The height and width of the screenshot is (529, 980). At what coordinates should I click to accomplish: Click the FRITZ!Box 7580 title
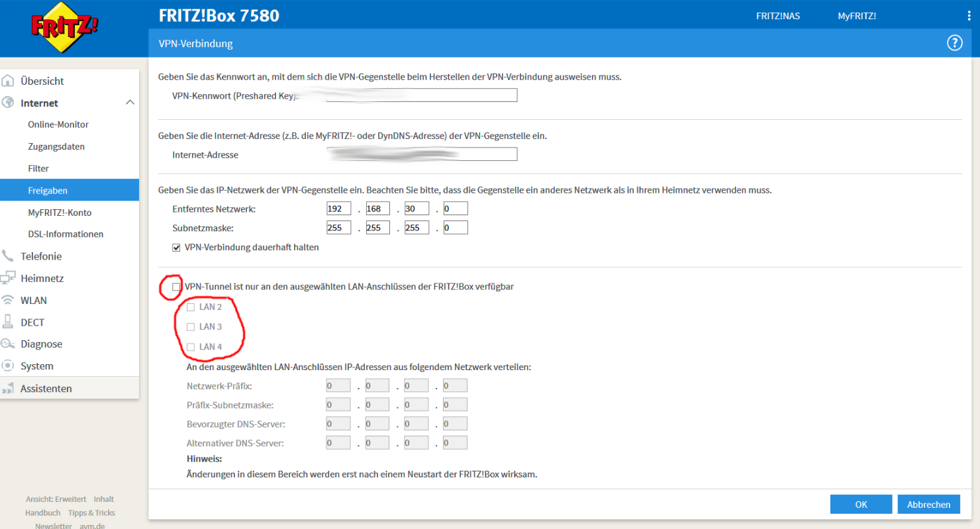click(219, 16)
